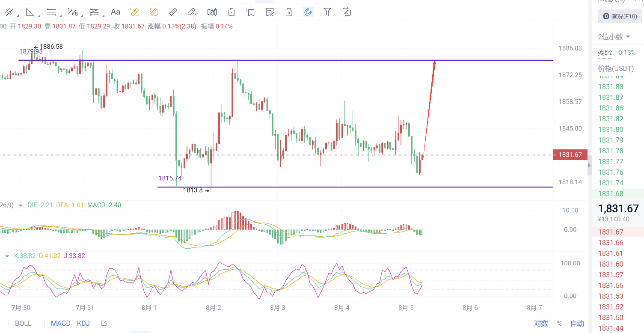Open the 2位小数 decimal precision dropdown
The width and height of the screenshot is (644, 333).
[x=611, y=37]
